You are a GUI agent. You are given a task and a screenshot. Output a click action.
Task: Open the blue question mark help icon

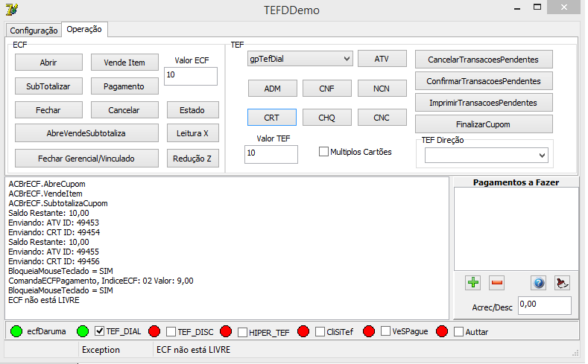coord(539,283)
